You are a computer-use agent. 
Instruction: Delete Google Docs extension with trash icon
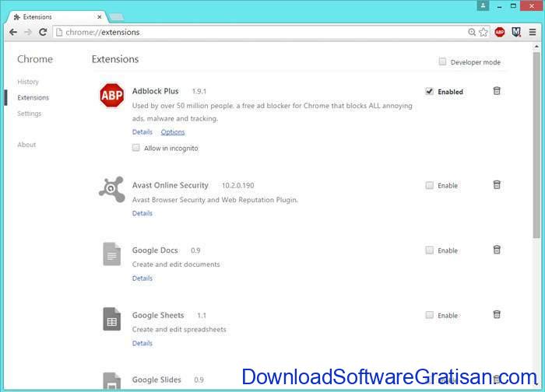[x=497, y=250]
